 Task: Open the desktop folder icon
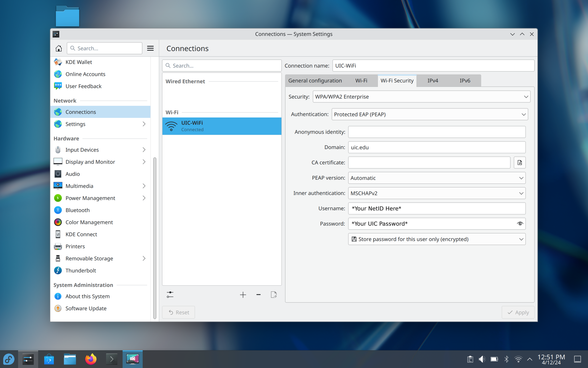[x=67, y=16]
